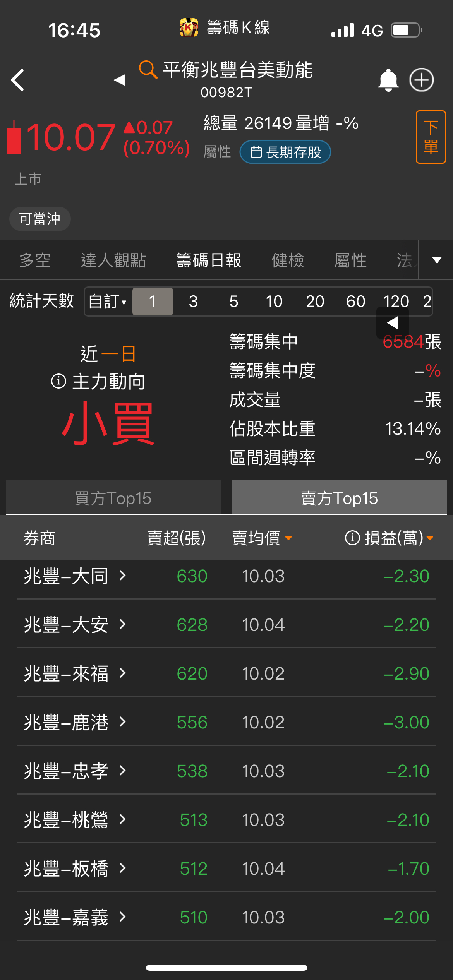
Task: Open the 主力動向 info icon
Action: click(58, 381)
